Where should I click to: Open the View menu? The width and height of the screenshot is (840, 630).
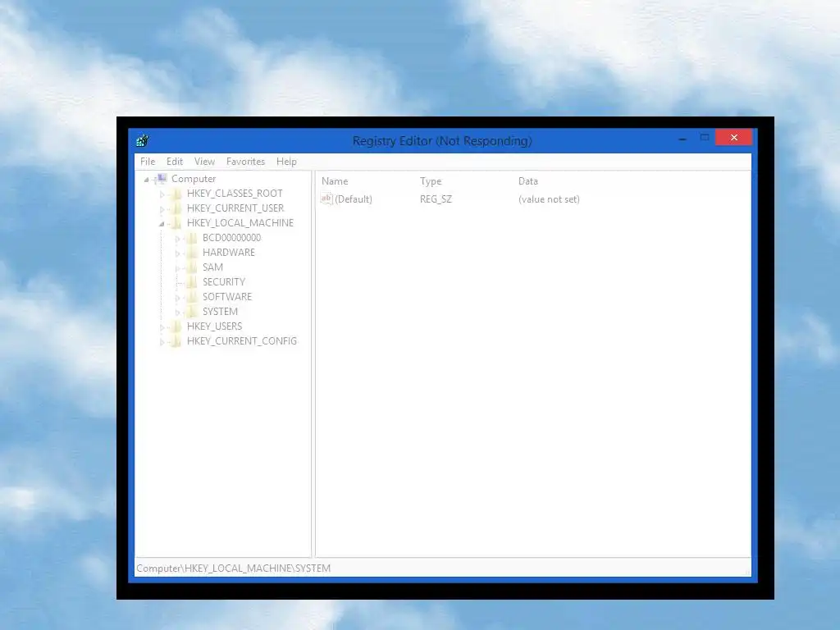(204, 162)
